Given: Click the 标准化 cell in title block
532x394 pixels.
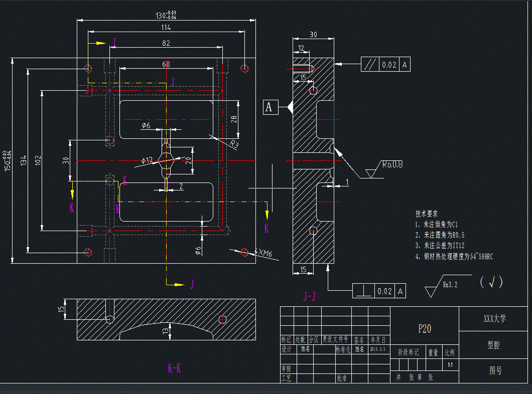Looking at the screenshot, I should 343,349.
